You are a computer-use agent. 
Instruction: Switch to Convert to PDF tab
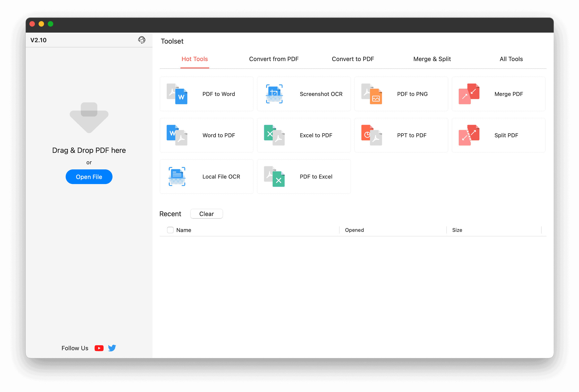click(353, 59)
